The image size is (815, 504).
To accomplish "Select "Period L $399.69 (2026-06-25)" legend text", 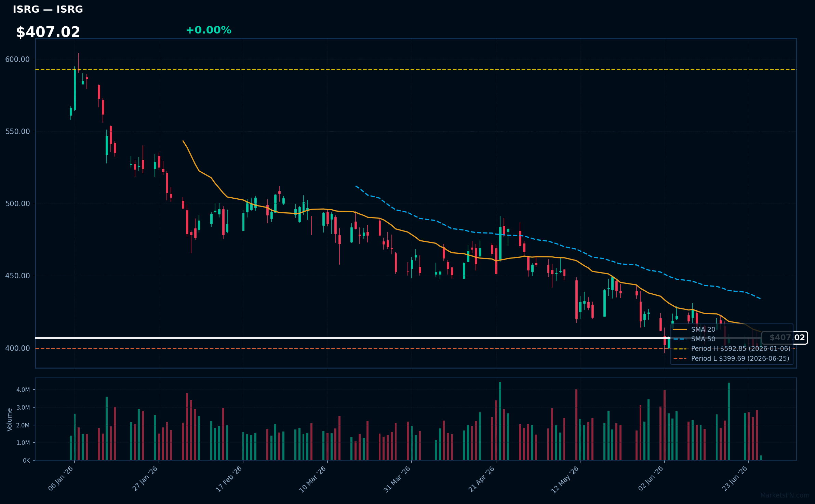I will [740, 358].
